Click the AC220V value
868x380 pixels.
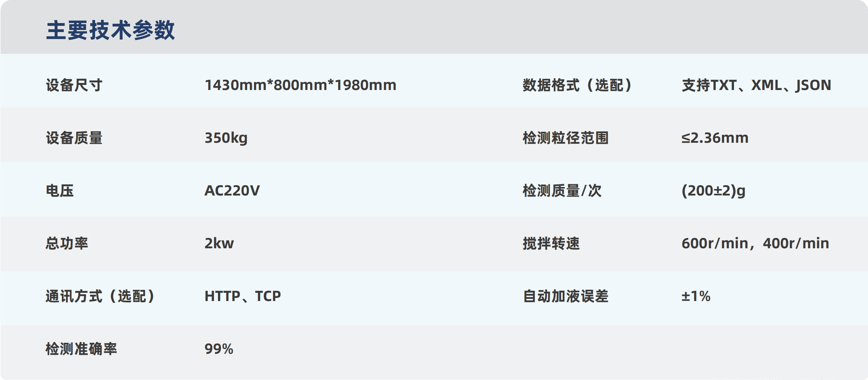click(232, 190)
